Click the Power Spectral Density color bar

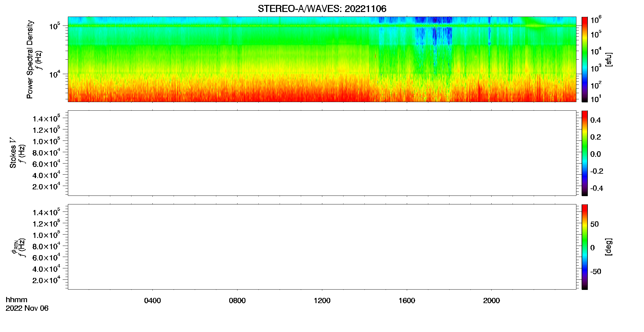[584, 59]
